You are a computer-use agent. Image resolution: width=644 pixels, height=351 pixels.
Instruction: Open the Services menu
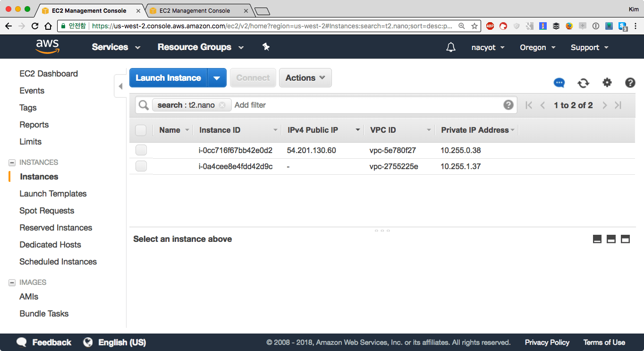[x=116, y=47]
